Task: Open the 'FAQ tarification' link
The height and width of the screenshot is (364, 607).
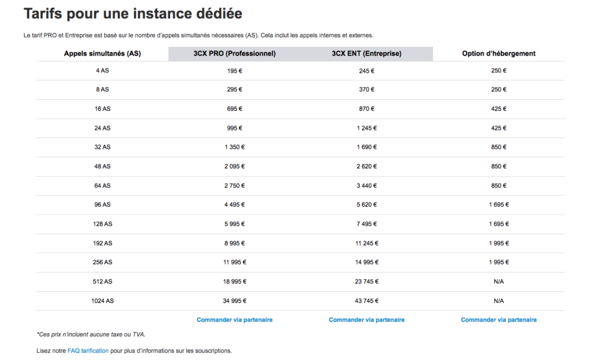Action: coord(88,350)
